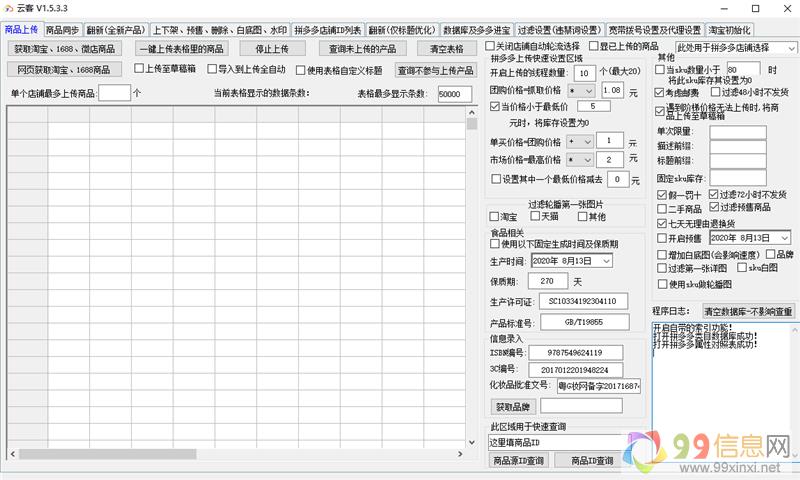Click the product table vertical scrollbar

[471, 280]
